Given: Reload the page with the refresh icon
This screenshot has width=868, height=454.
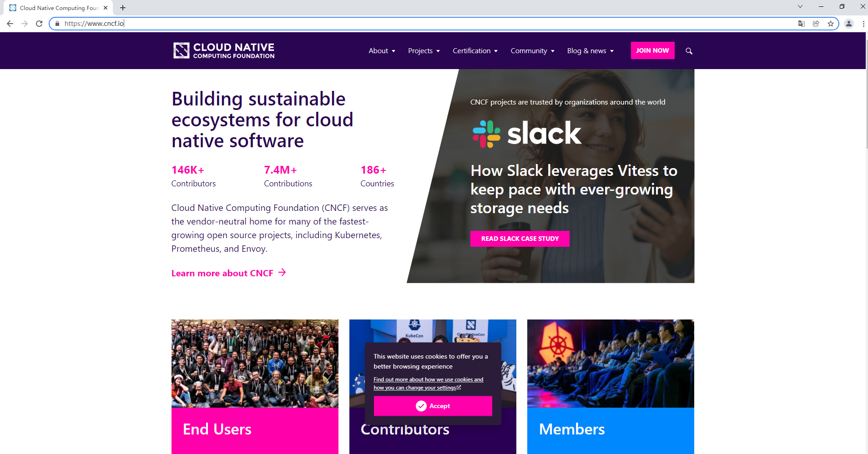Looking at the screenshot, I should pos(39,24).
